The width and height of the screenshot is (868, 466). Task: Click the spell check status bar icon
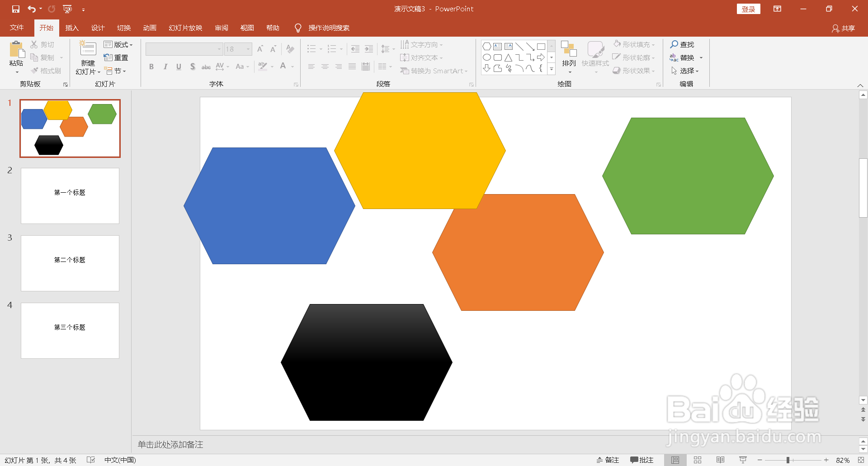[91, 460]
